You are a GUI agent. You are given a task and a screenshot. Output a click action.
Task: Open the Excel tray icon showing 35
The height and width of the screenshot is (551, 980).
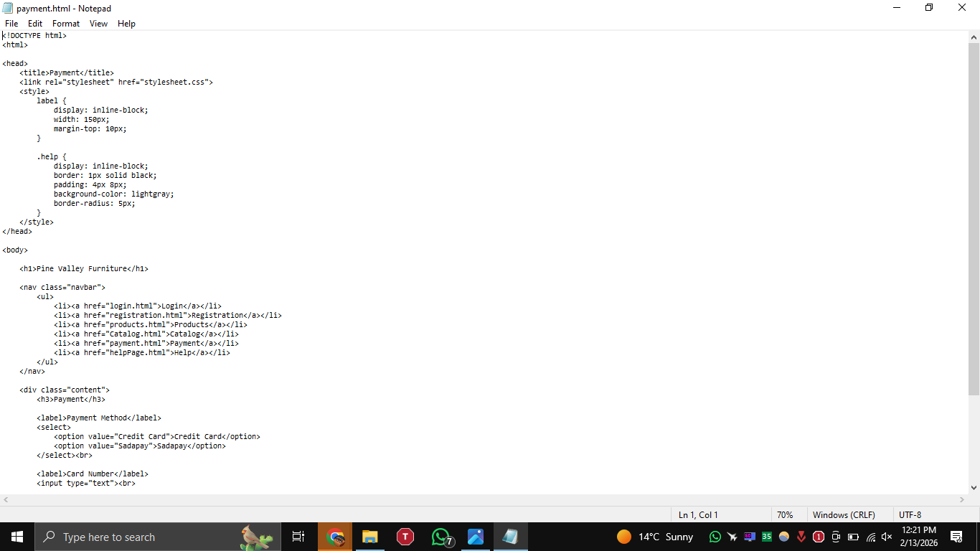[x=766, y=537]
